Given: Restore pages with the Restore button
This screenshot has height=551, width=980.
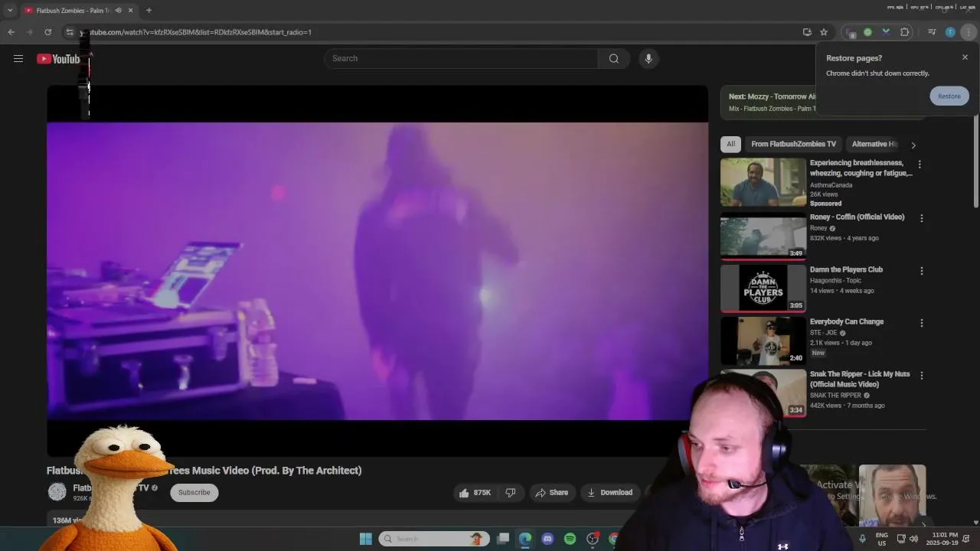Looking at the screenshot, I should point(949,96).
